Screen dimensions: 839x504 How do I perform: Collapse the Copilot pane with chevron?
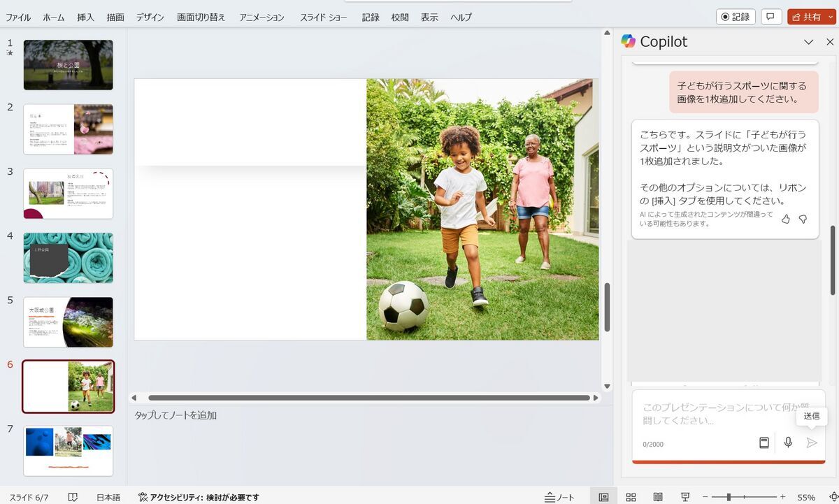click(809, 42)
